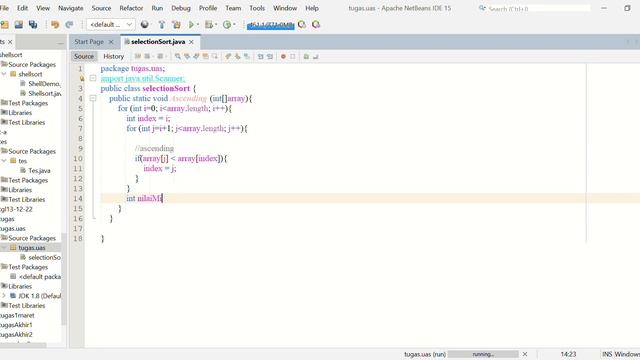Open the Team menu
The image size is (640, 360).
click(233, 8)
